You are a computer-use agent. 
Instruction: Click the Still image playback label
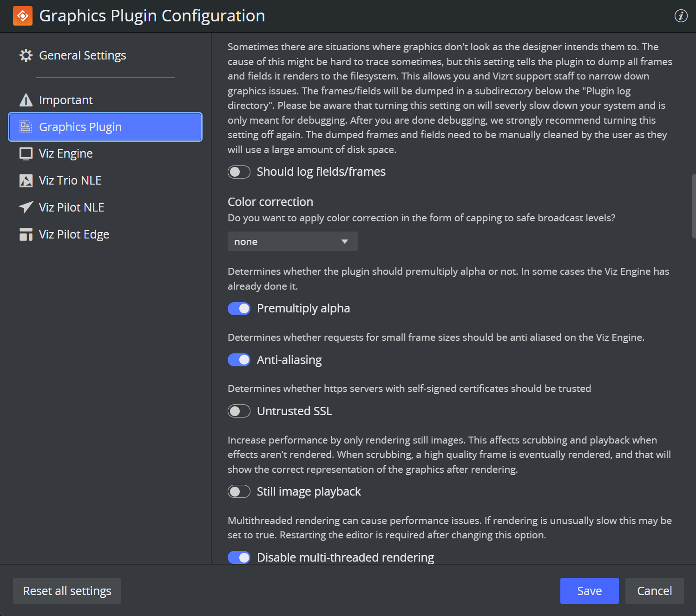pyautogui.click(x=309, y=491)
